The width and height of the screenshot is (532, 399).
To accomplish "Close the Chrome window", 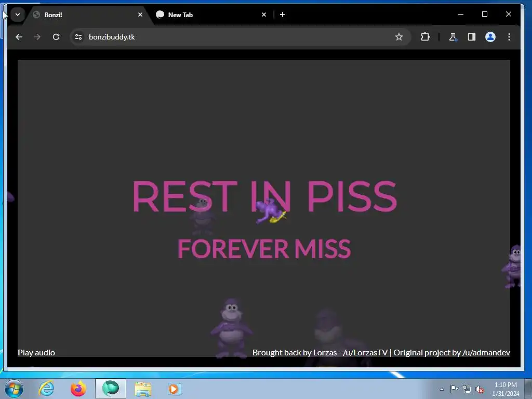I will (508, 14).
